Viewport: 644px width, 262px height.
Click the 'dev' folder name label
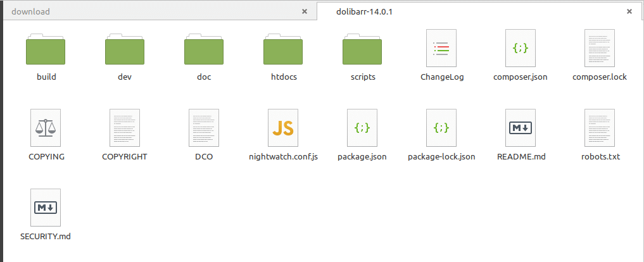coord(125,77)
